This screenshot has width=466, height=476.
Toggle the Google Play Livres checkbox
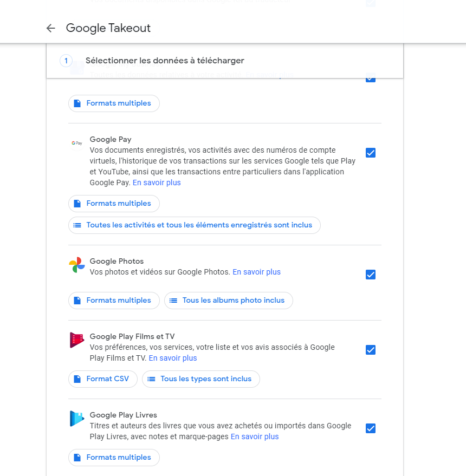[x=371, y=428]
